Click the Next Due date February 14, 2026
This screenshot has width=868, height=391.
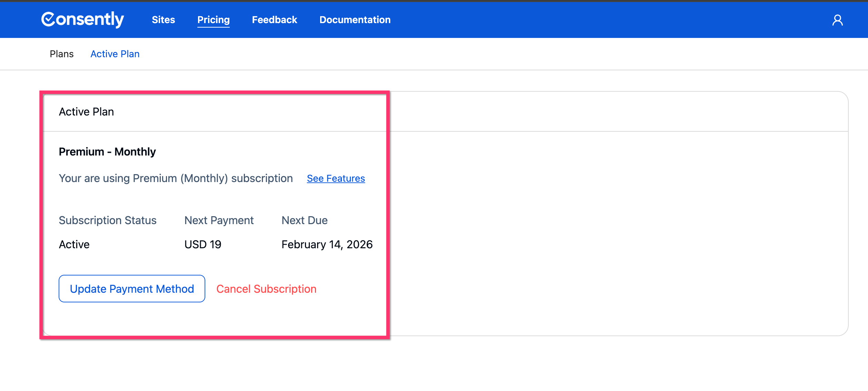(327, 244)
